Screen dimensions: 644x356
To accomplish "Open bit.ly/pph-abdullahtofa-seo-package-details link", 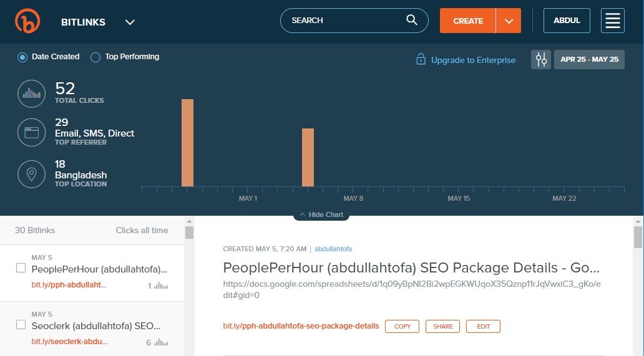I will tap(301, 326).
